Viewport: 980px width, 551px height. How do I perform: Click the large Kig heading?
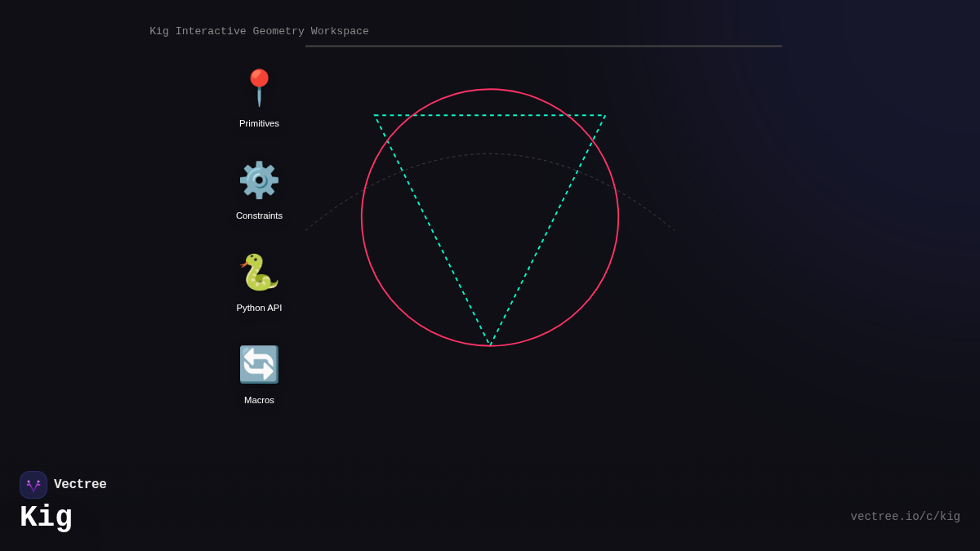click(46, 518)
